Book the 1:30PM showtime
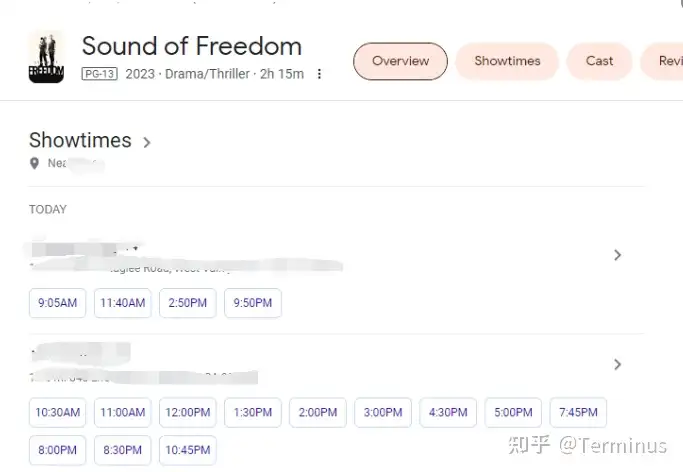The height and width of the screenshot is (472, 683). [x=253, y=412]
